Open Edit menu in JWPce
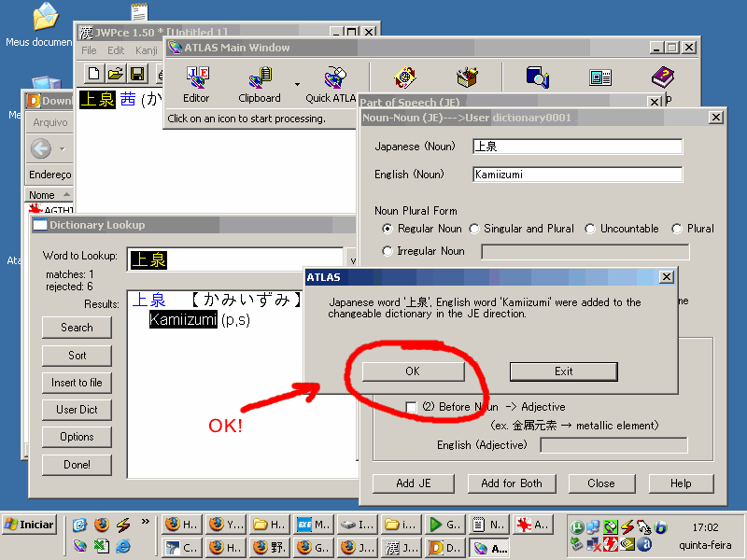The image size is (747, 560). (116, 50)
